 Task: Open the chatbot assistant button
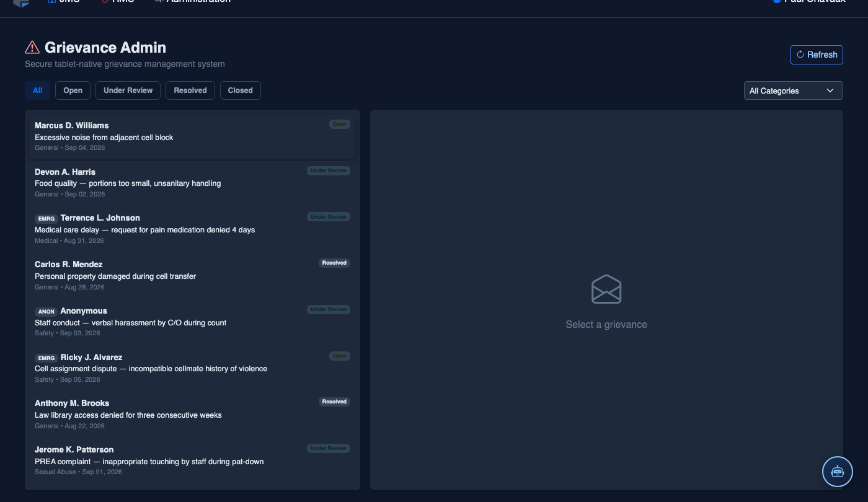(x=838, y=472)
